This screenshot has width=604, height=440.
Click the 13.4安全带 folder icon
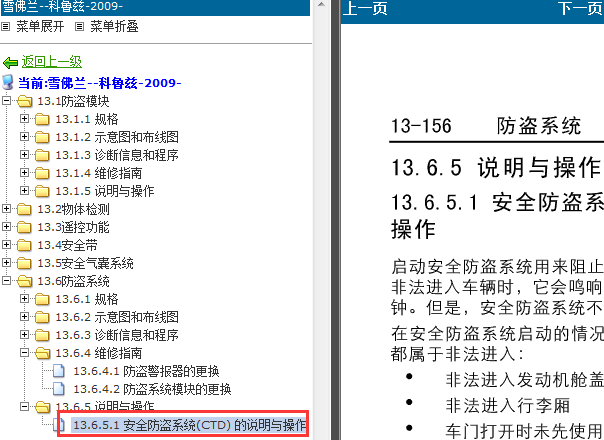tap(24, 245)
